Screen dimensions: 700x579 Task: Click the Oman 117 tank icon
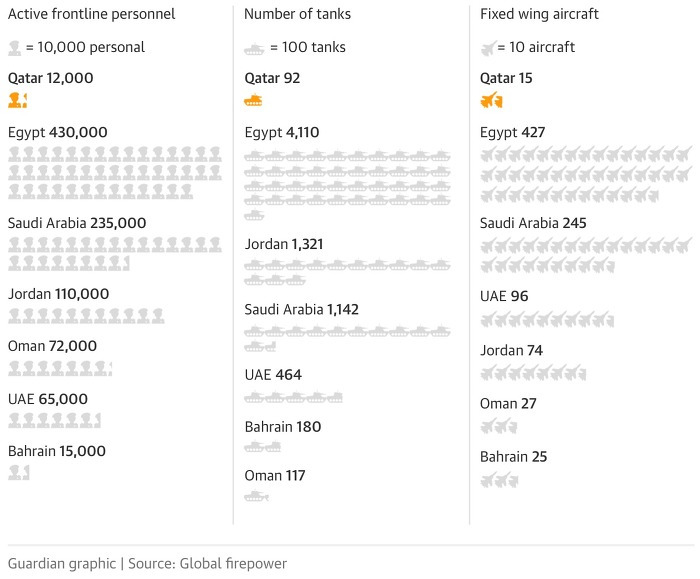[x=256, y=496]
